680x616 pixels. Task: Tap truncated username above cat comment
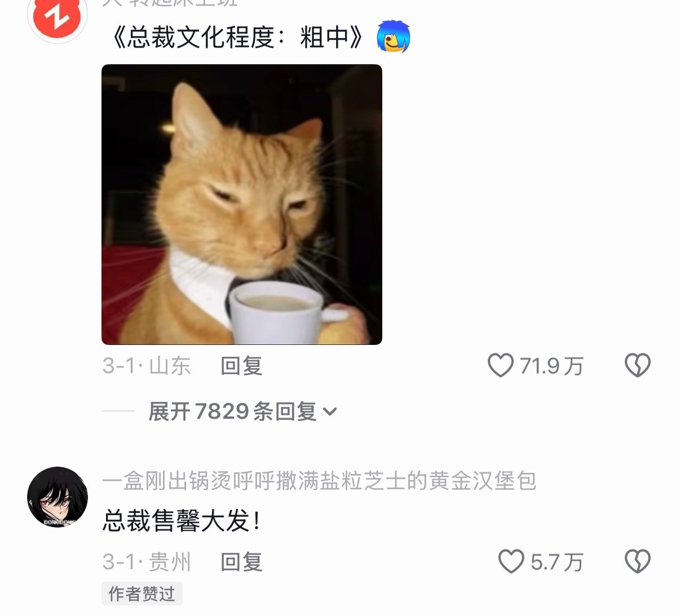point(170,3)
